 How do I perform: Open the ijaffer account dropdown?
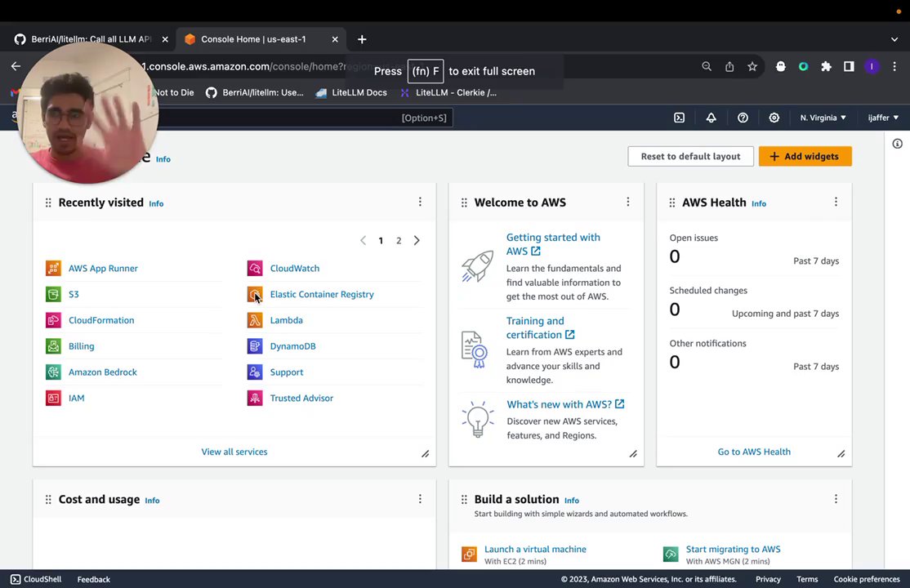(883, 118)
